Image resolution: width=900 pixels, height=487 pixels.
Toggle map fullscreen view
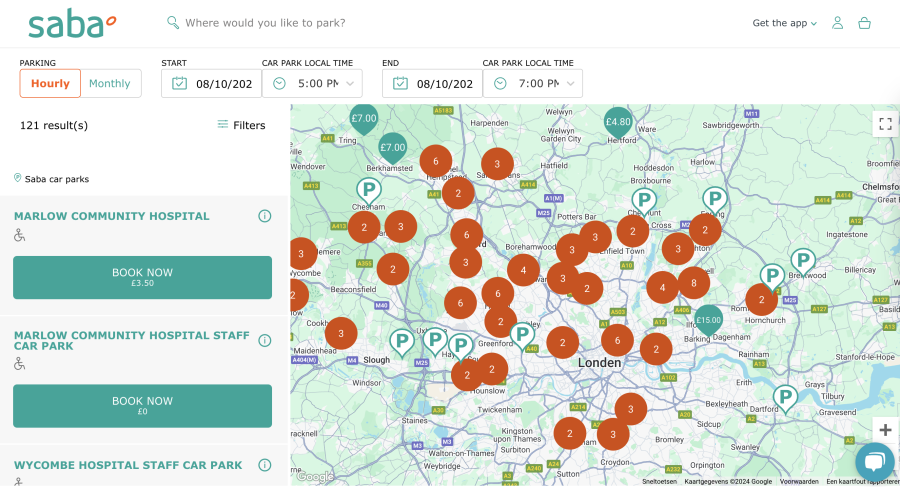[885, 124]
